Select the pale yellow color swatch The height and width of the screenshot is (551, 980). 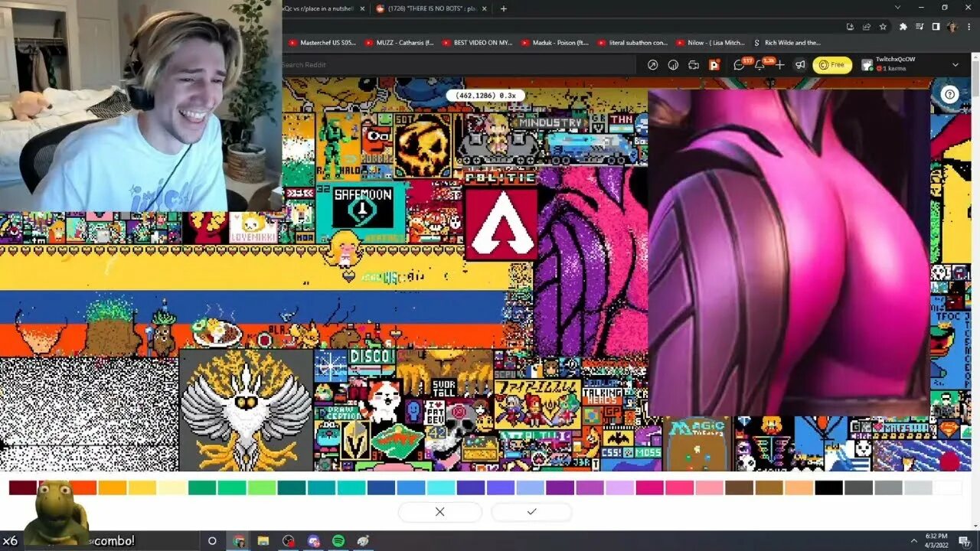172,487
